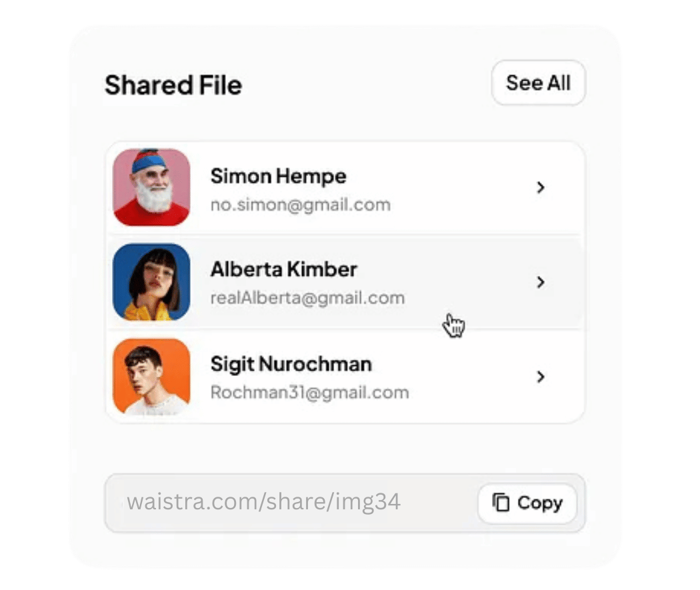Click the clipboard copy icon
The height and width of the screenshot is (590, 700).
point(501,503)
